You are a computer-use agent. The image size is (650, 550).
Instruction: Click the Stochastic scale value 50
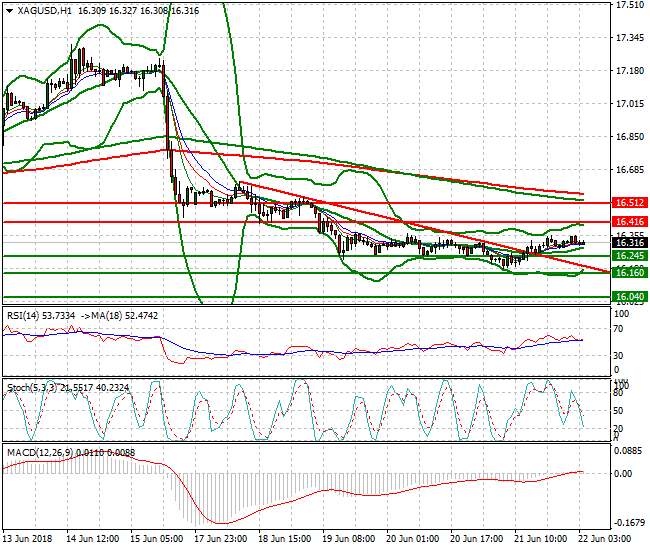click(x=618, y=411)
